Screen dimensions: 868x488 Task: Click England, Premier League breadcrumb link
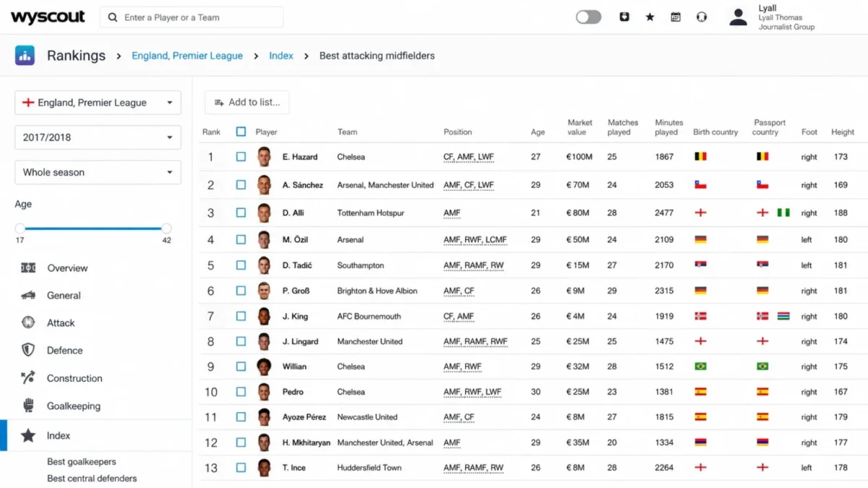[187, 56]
